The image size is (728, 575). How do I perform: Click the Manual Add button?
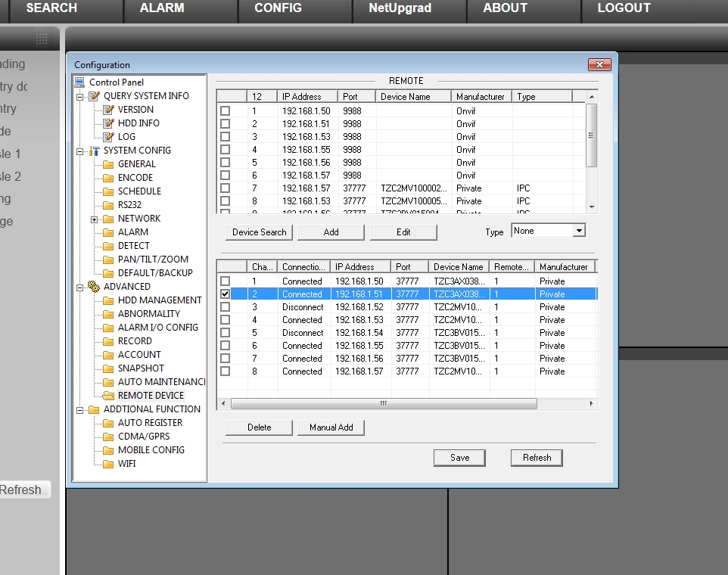pyautogui.click(x=331, y=427)
